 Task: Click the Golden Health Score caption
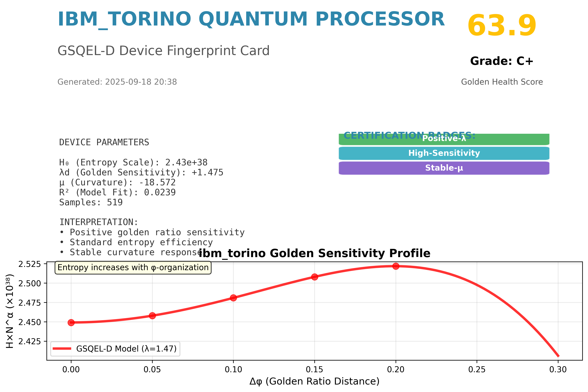pyautogui.click(x=502, y=82)
